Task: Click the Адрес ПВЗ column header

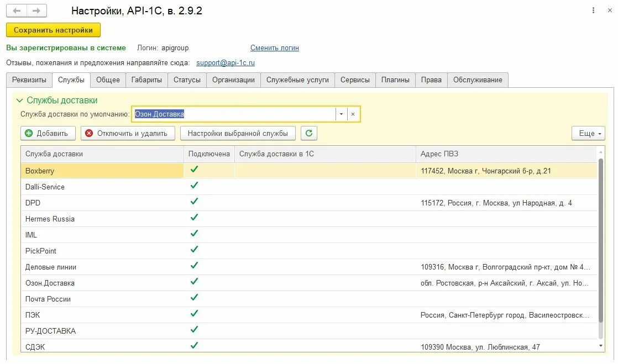Action: click(506, 154)
